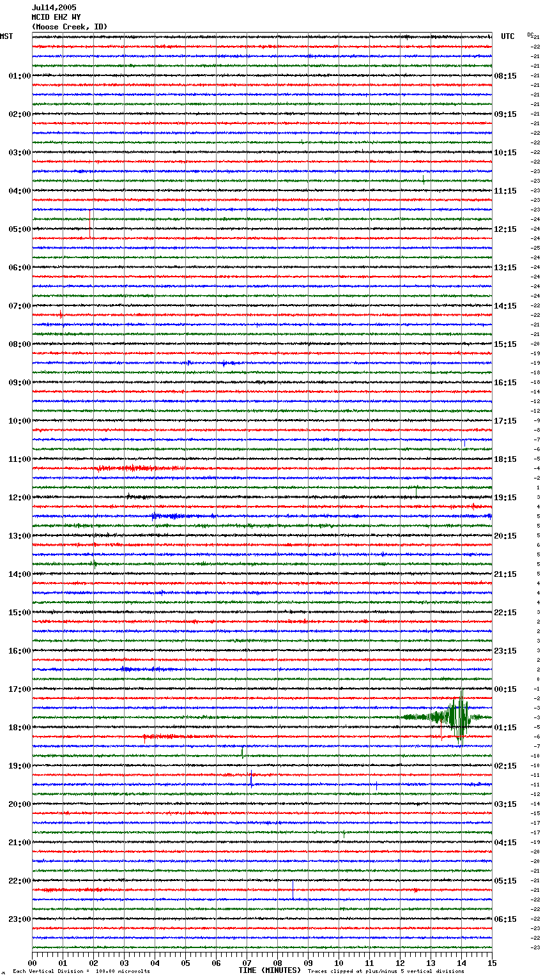The width and height of the screenshot is (543, 980).
Task: Select the 08:00 MST time label
Action: click(20, 344)
